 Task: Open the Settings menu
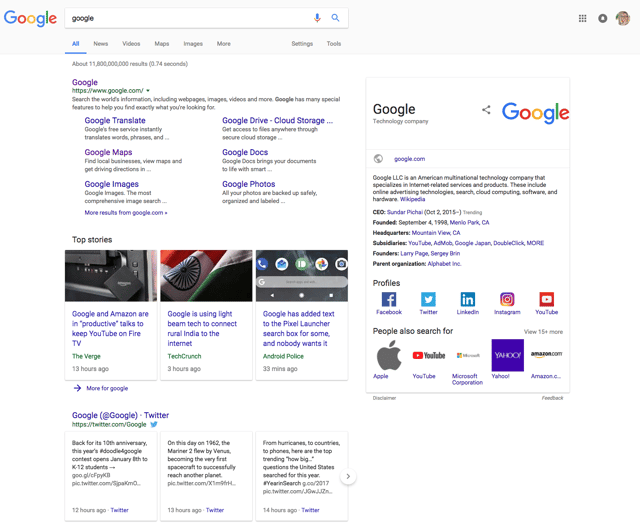coord(302,44)
